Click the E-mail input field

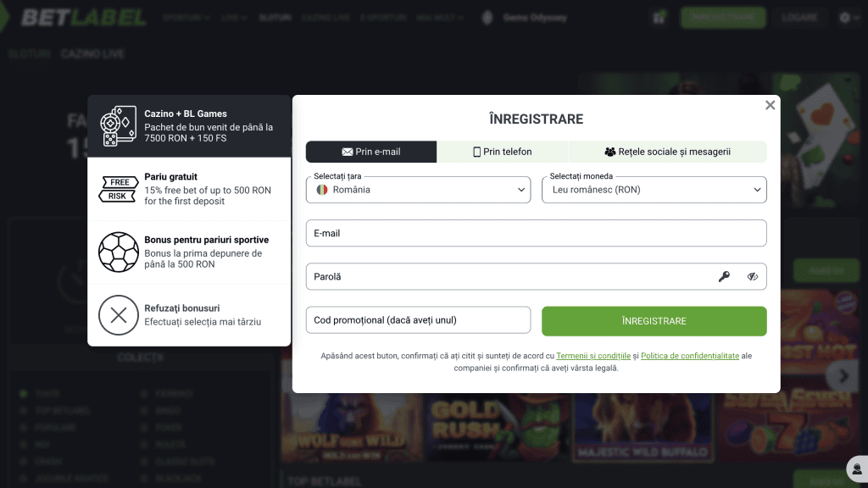[x=536, y=233]
